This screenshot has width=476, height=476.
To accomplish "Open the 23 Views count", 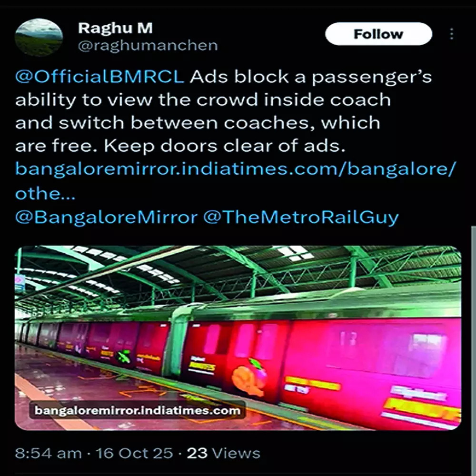I will pyautogui.click(x=223, y=453).
